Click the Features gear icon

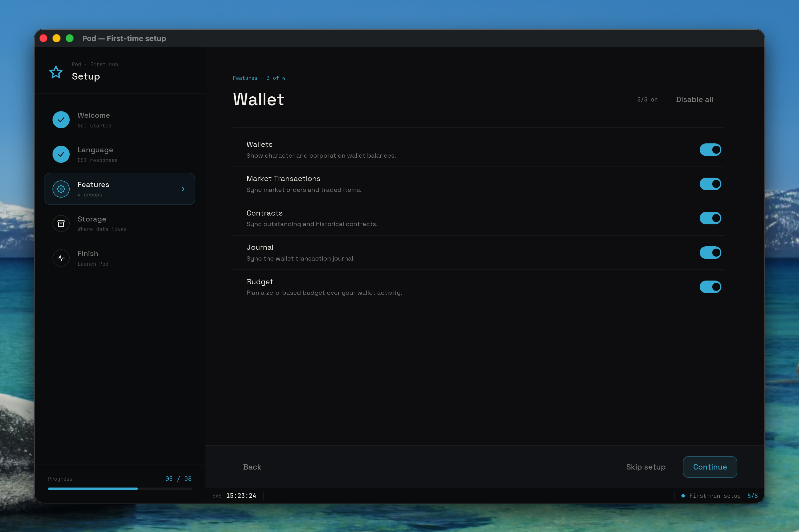pos(61,189)
